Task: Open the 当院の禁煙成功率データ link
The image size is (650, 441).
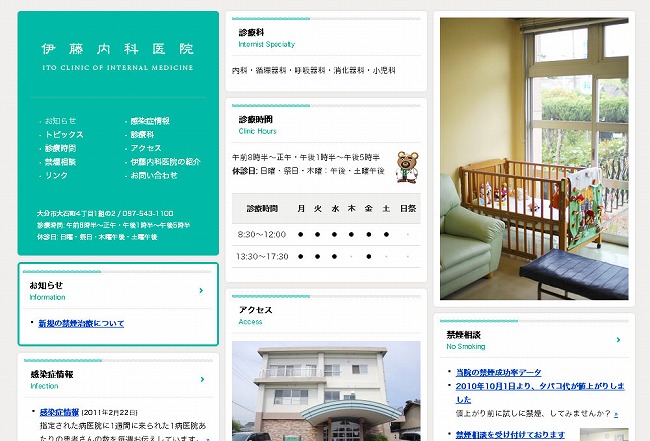Action: (499, 372)
